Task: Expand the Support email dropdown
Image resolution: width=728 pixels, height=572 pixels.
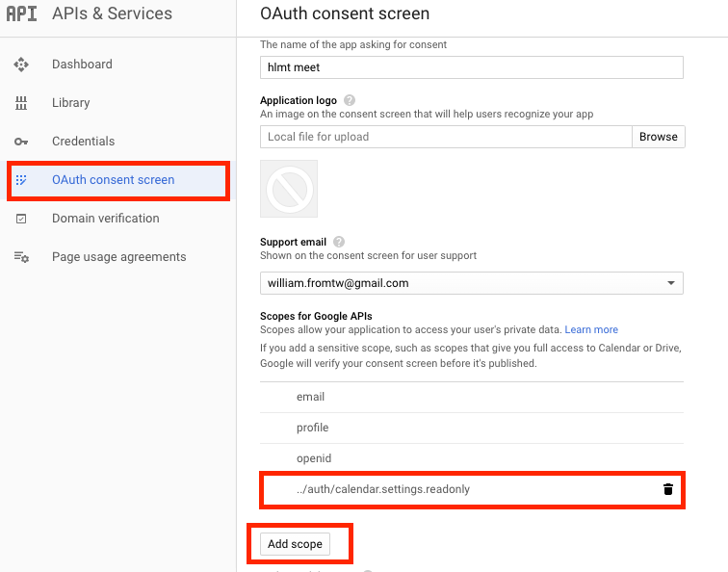Action: click(471, 283)
